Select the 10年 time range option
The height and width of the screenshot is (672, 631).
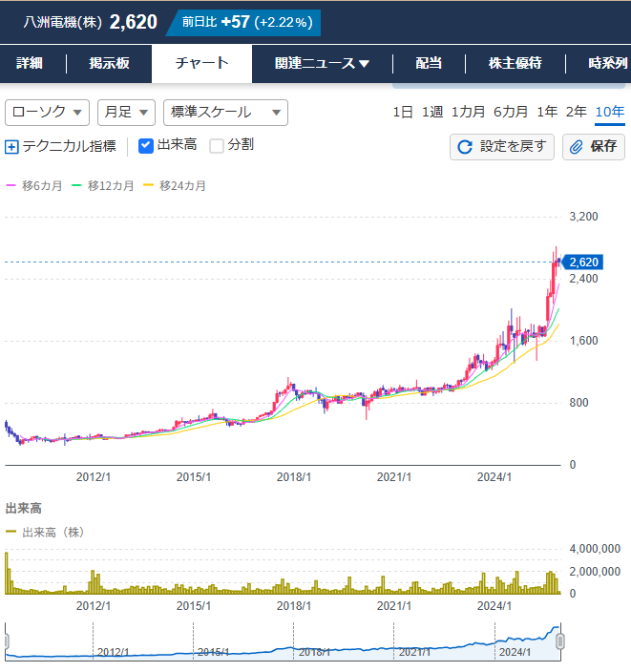pos(609,112)
